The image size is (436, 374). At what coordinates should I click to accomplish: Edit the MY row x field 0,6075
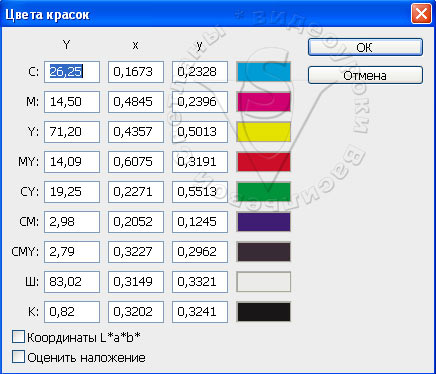tap(136, 162)
